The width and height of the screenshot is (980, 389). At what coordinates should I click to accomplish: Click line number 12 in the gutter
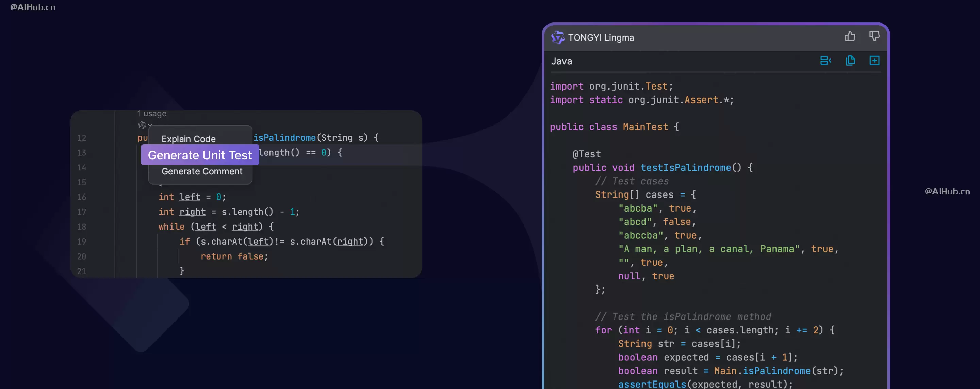pyautogui.click(x=82, y=138)
